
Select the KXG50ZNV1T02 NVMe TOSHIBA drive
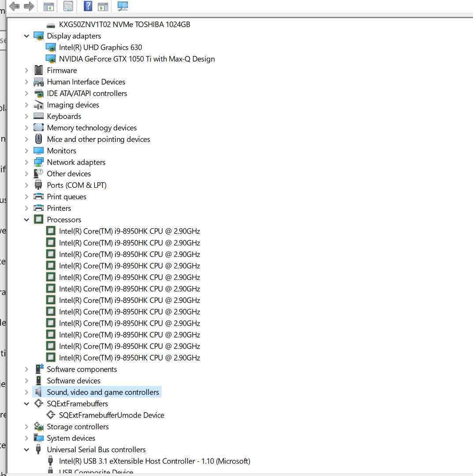coord(124,25)
